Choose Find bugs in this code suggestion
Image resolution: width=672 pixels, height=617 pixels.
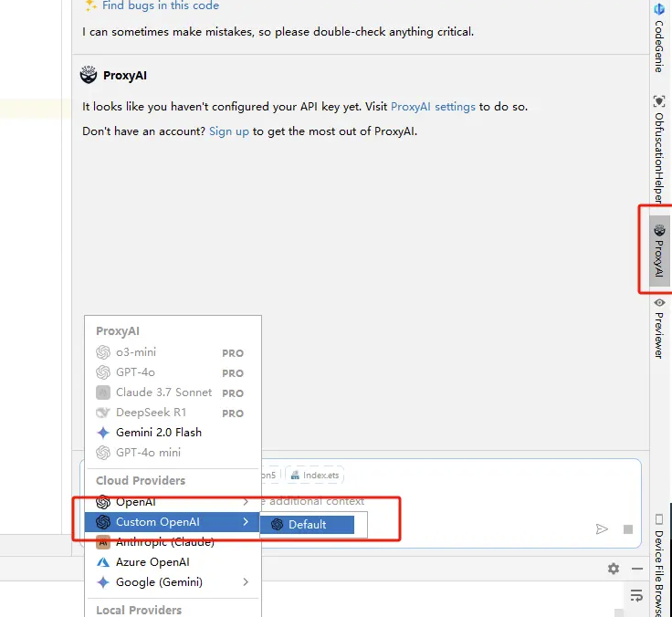pos(161,5)
